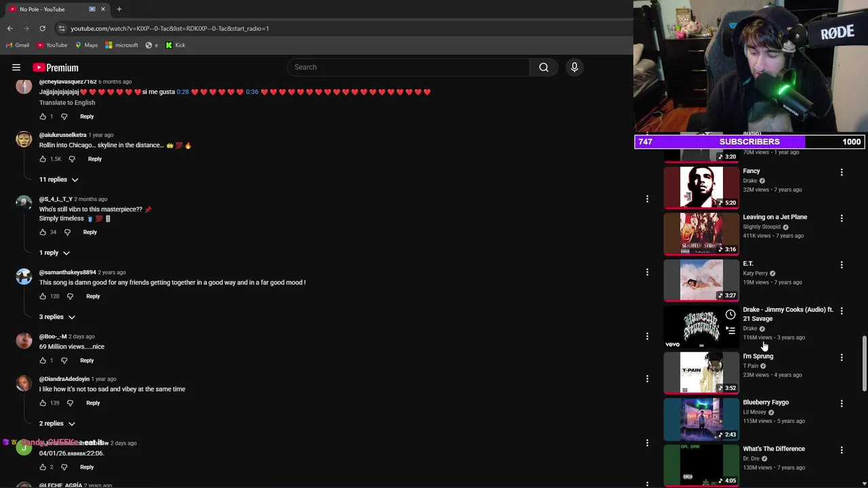The image size is (868, 488).
Task: Dislike the 04/01/26 comment
Action: [64, 467]
